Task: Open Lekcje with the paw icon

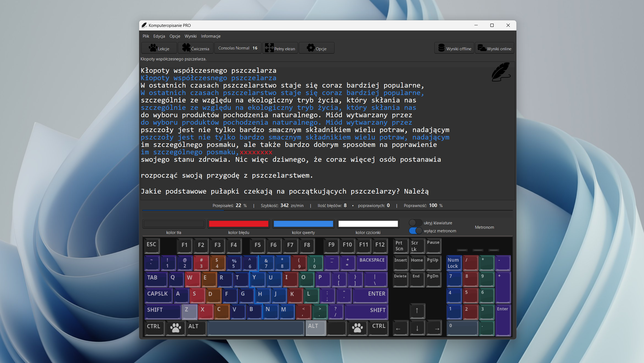Action: [153, 48]
